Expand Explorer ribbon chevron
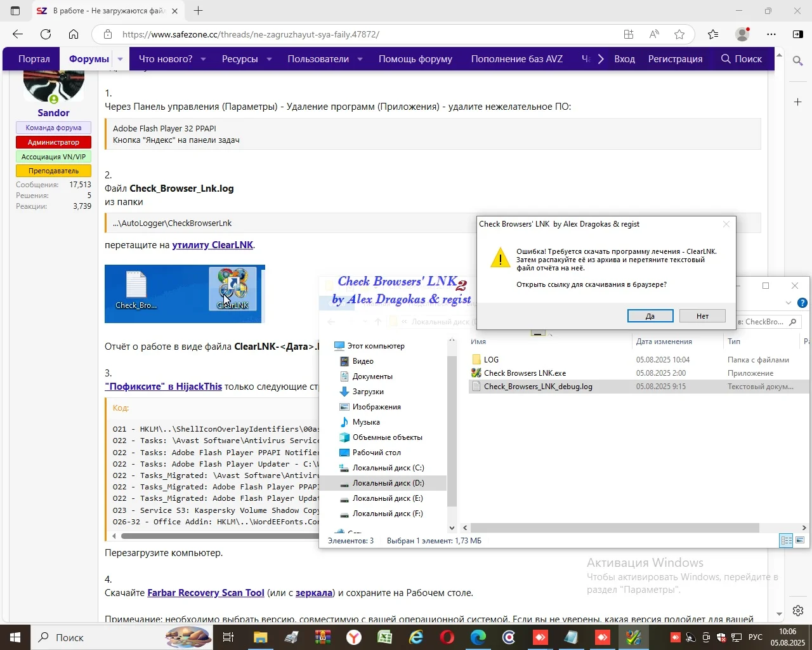The width and height of the screenshot is (812, 650). 789,303
